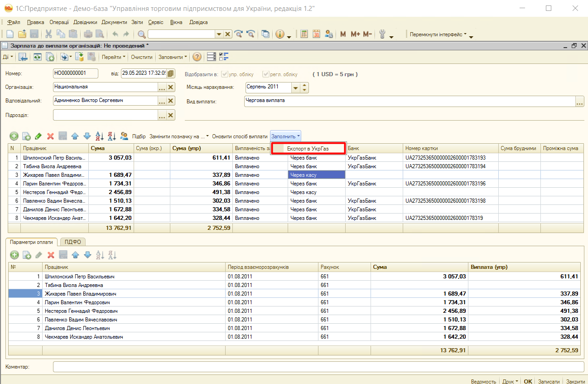This screenshot has width=588, height=384.
Task: Add a row in Параметри оплати table
Action: point(14,255)
